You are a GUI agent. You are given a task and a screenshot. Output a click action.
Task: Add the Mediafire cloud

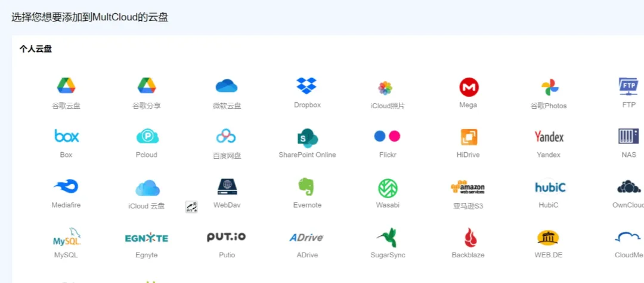pos(66,187)
